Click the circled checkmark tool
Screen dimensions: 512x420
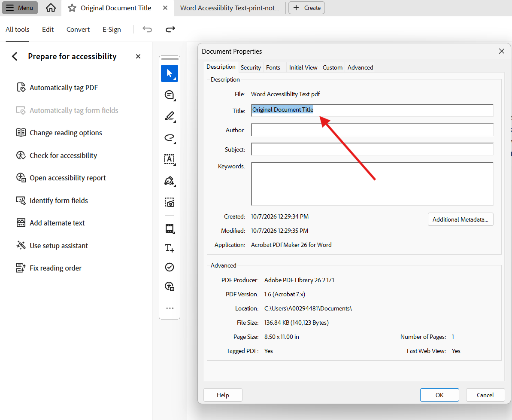(x=170, y=267)
